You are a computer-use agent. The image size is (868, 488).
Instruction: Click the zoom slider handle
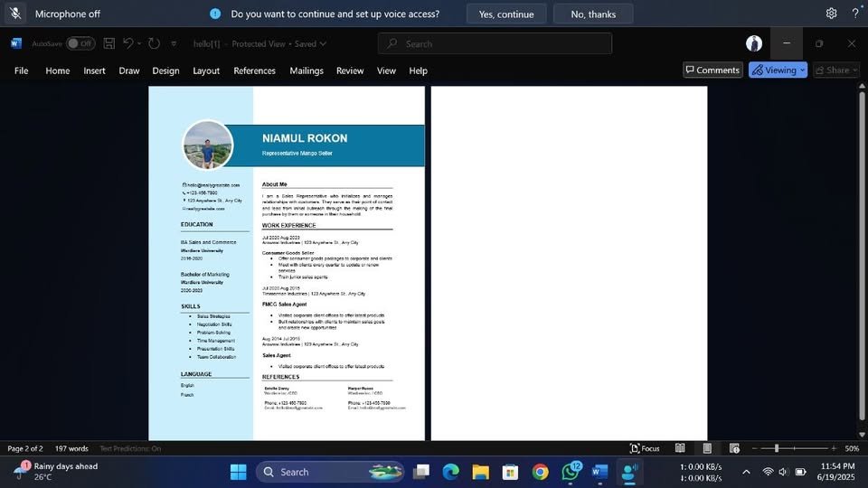coord(777,448)
